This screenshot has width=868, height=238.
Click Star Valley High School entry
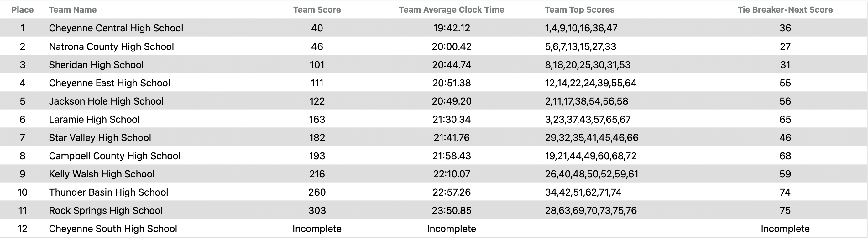[x=100, y=138]
